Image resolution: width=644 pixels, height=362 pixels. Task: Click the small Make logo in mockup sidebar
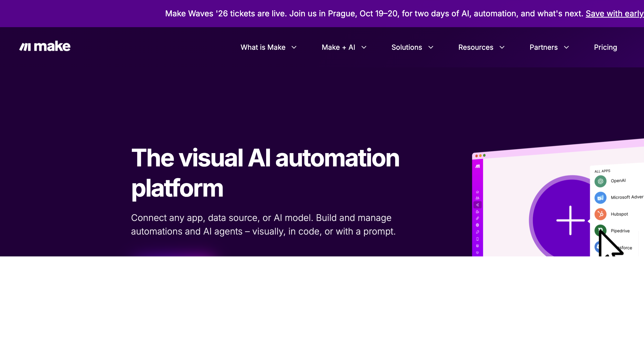coord(477,166)
